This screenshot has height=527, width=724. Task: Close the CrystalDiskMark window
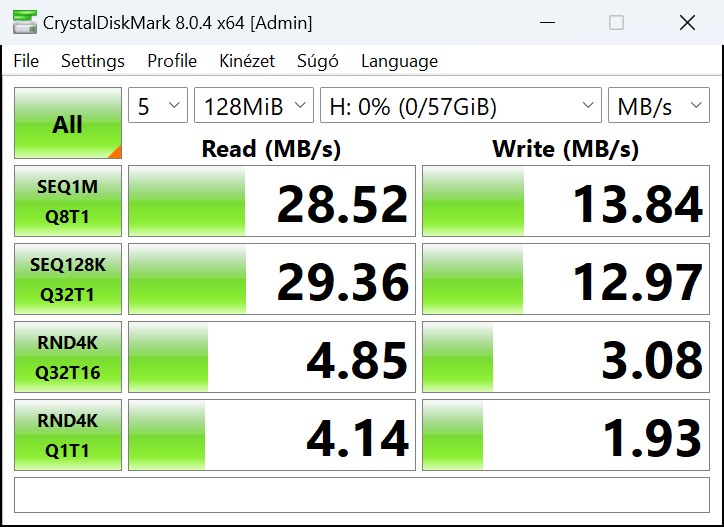coord(687,22)
